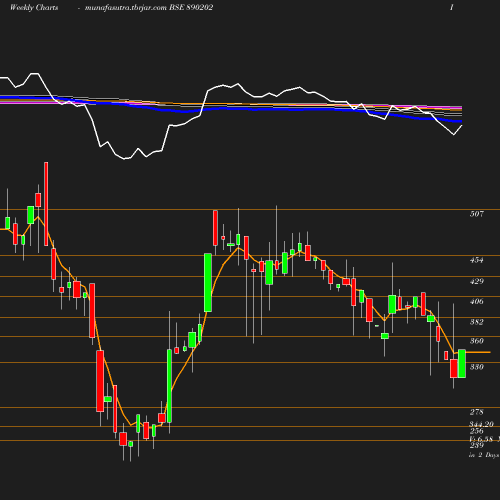Click the 406 price level label
500x500 pixels.
point(477,301)
